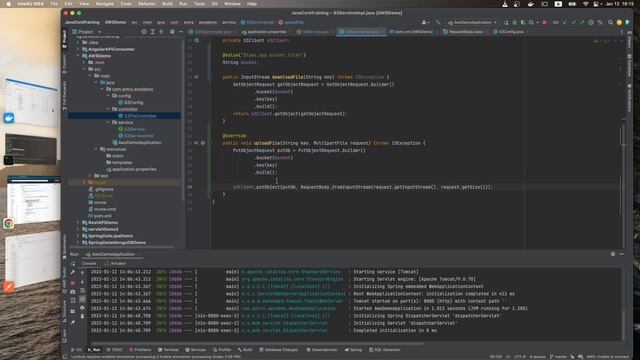Select S3ServiceImpl in project tree
640x360 pixels.
click(136, 136)
